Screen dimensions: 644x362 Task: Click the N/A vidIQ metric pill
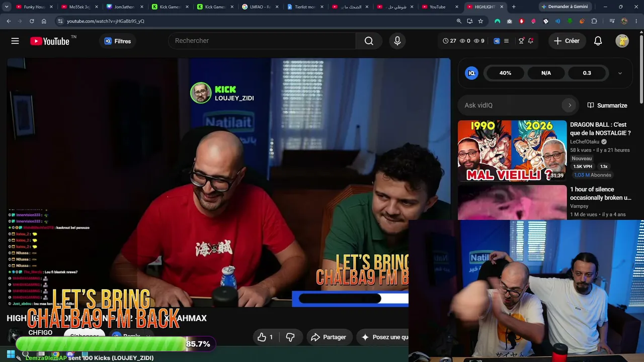[546, 73]
